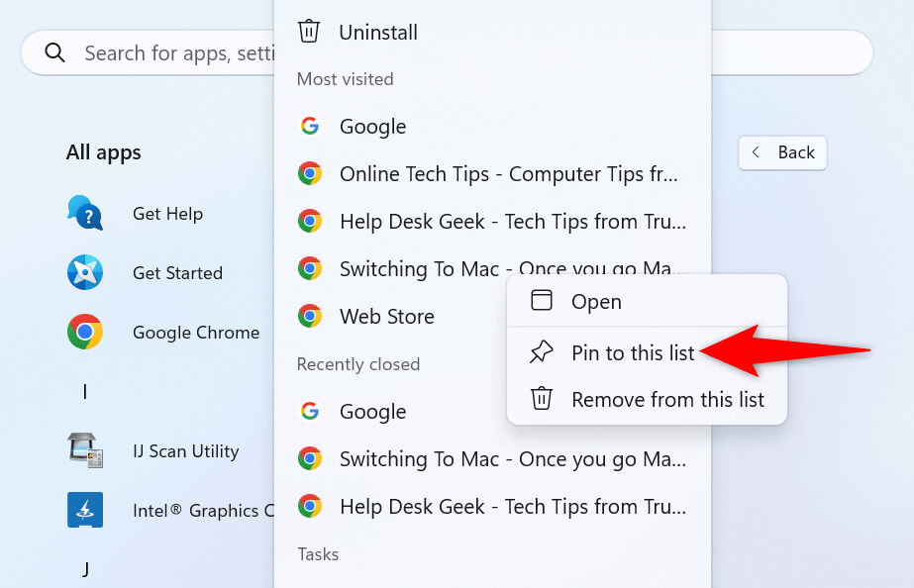914x588 pixels.
Task: Click the search magnifier icon
Action: [54, 52]
